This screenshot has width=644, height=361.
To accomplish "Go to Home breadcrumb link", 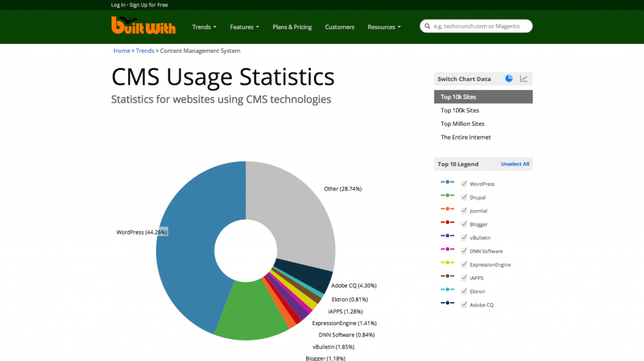I will (121, 50).
